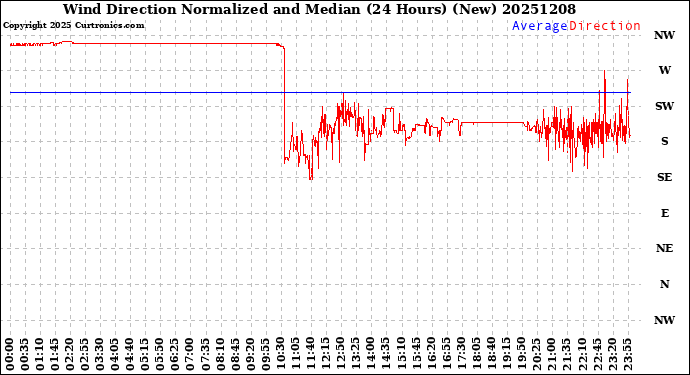Click the 00:00 time label

(10, 355)
